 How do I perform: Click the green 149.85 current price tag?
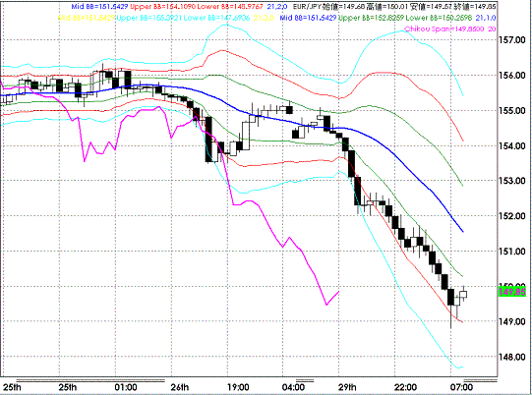point(512,292)
